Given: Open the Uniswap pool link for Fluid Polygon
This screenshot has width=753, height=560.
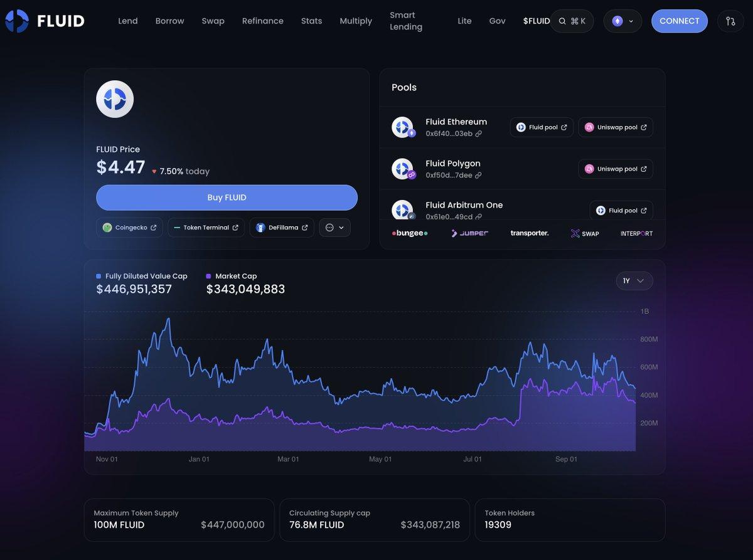Looking at the screenshot, I should click(615, 169).
